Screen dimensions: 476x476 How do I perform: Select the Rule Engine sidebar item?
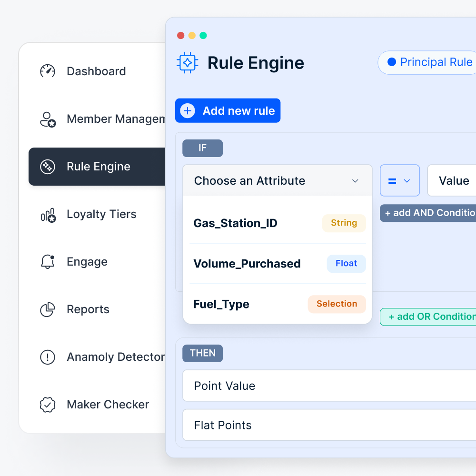click(97, 167)
